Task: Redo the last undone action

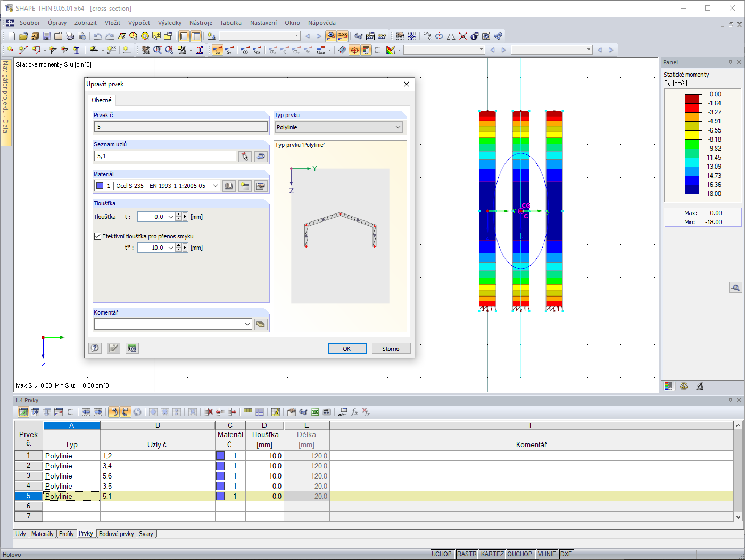Action: click(110, 36)
